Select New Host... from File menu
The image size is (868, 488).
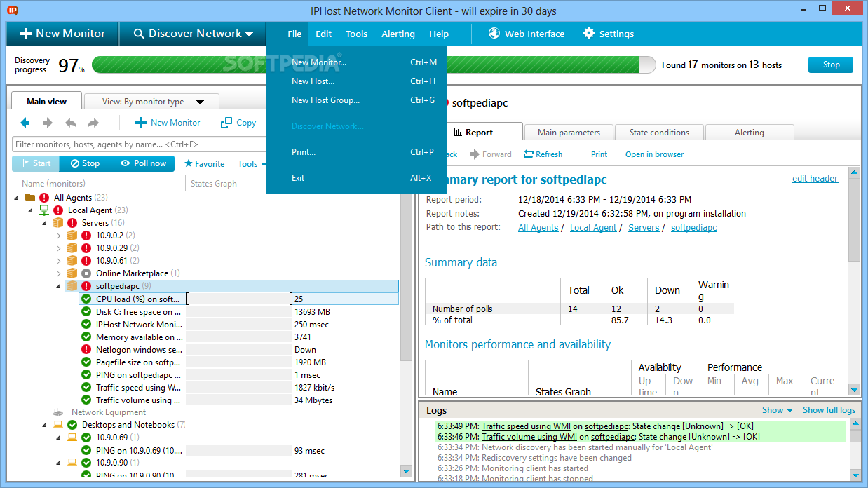357,81
